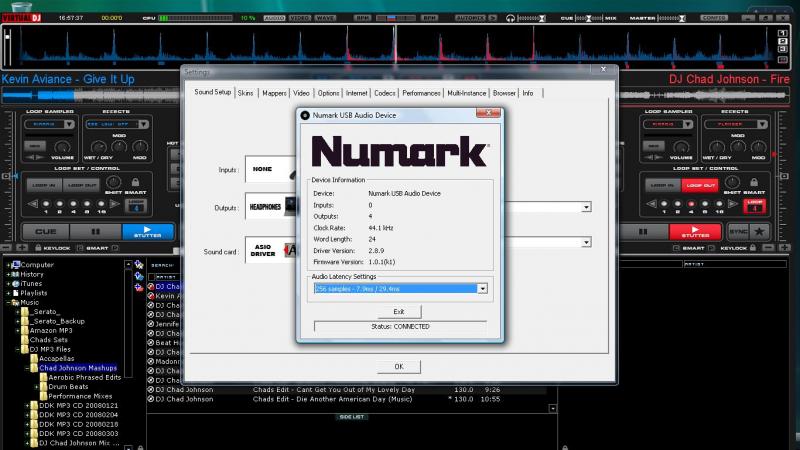Select left deck loop length 16 button

pos(101,204)
